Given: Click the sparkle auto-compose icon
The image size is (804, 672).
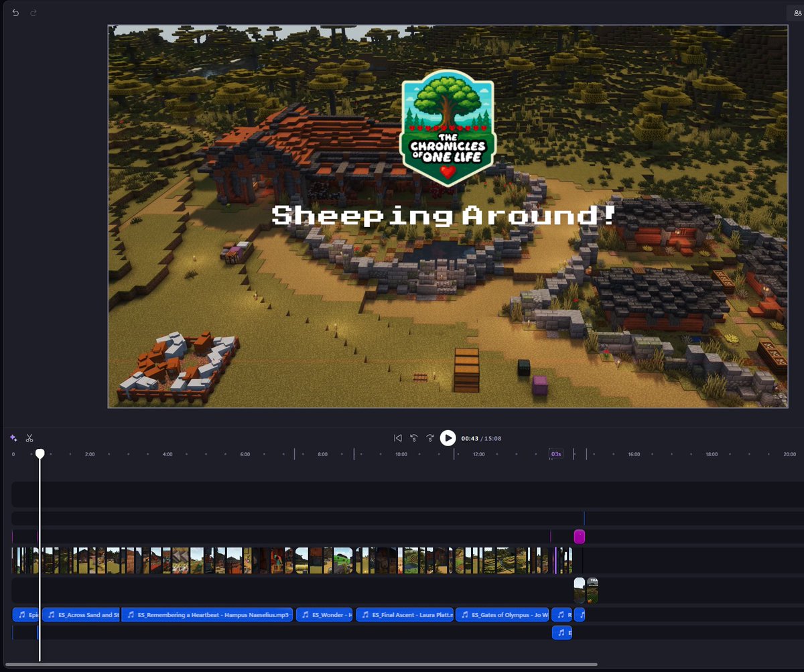Looking at the screenshot, I should point(13,438).
